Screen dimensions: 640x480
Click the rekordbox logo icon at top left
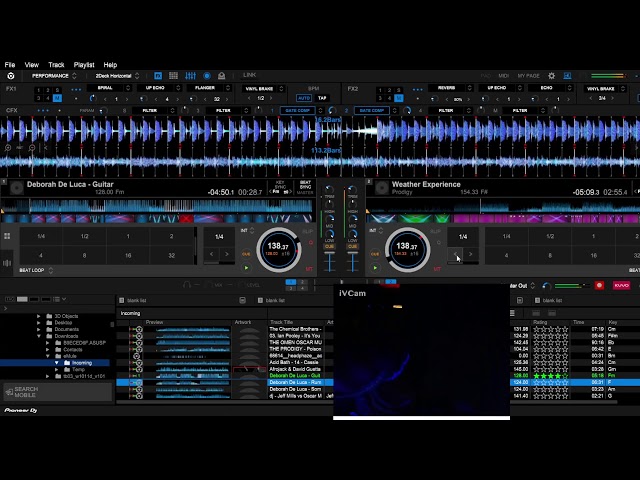[x=11, y=76]
